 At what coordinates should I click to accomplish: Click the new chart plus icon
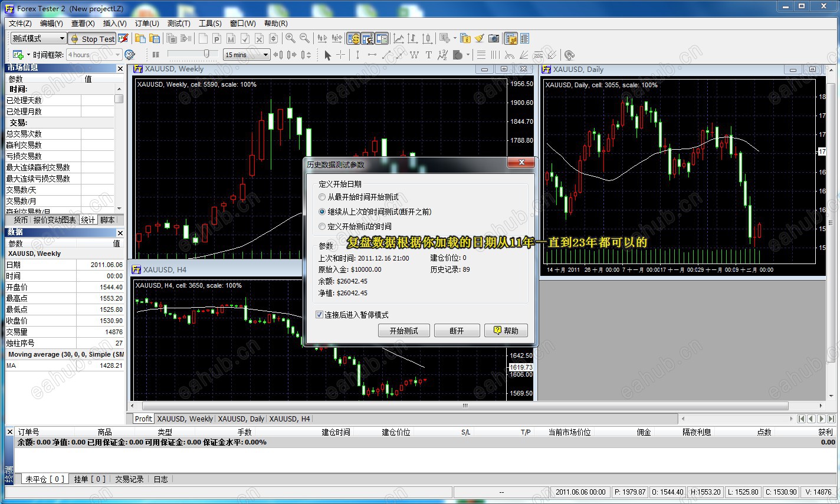tap(17, 55)
